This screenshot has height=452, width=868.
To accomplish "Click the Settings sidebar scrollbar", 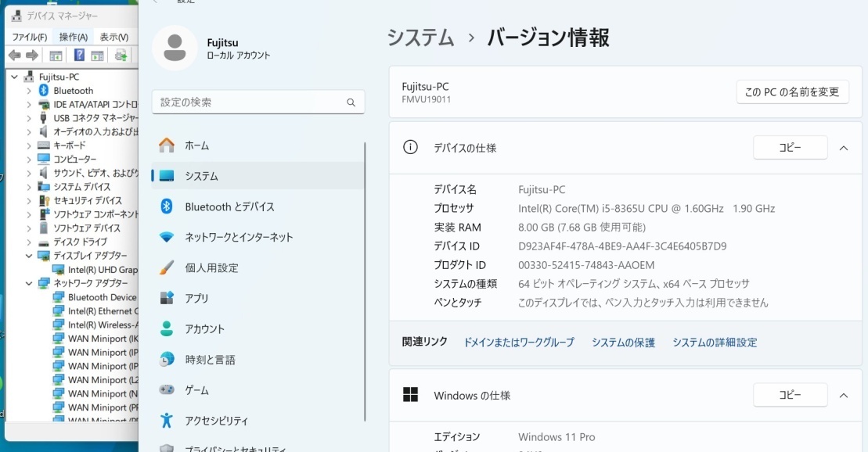I will [365, 282].
